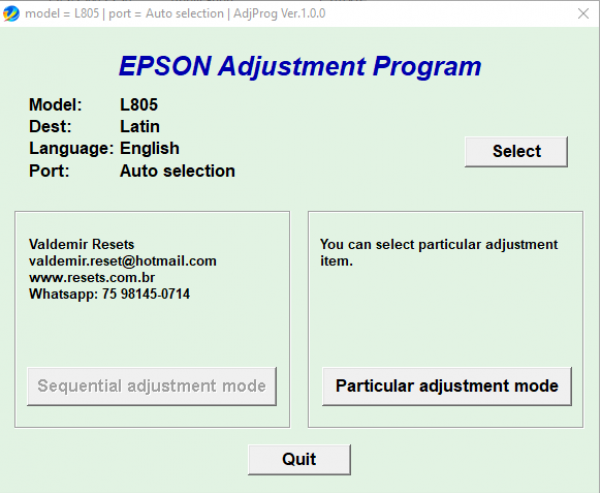The image size is (600, 493).
Task: Quit the adjustment program
Action: [x=299, y=459]
